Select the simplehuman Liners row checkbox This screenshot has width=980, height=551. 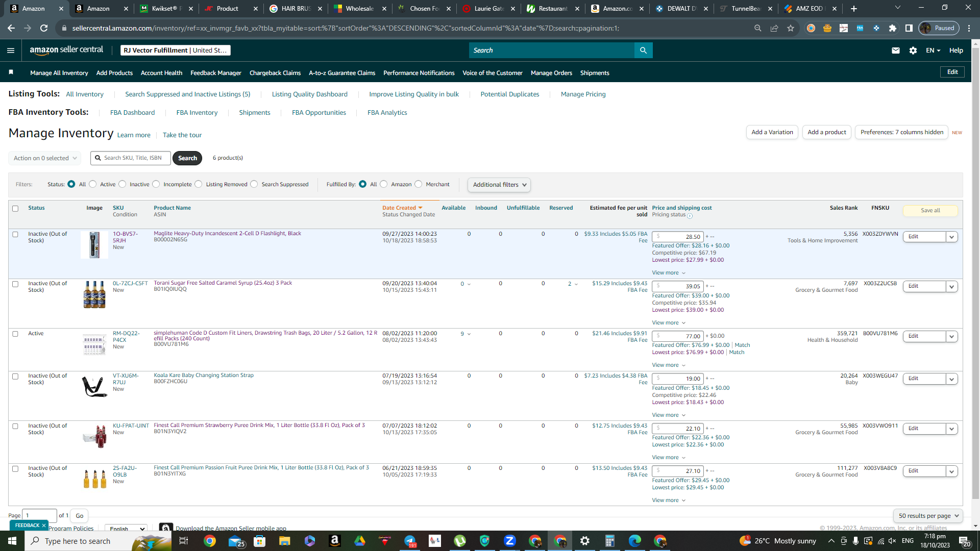coord(15,334)
